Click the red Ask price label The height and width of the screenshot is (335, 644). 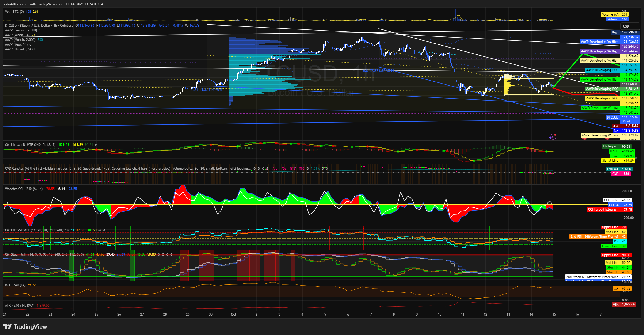(x=630, y=126)
